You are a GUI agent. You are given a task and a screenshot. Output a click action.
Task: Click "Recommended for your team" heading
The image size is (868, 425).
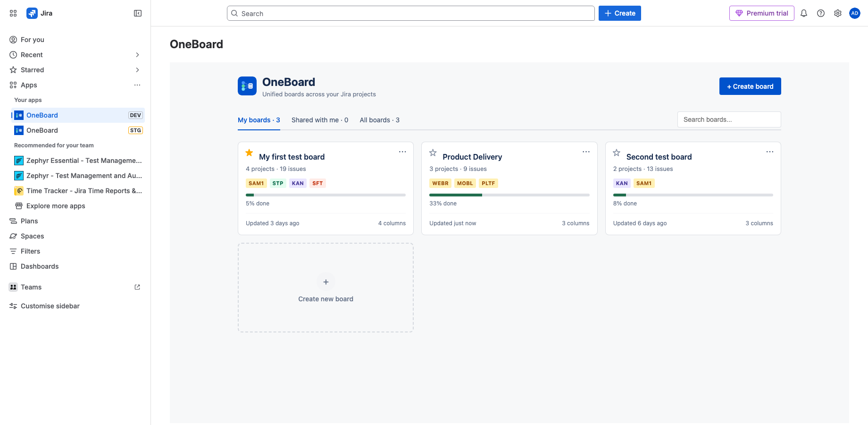(54, 145)
